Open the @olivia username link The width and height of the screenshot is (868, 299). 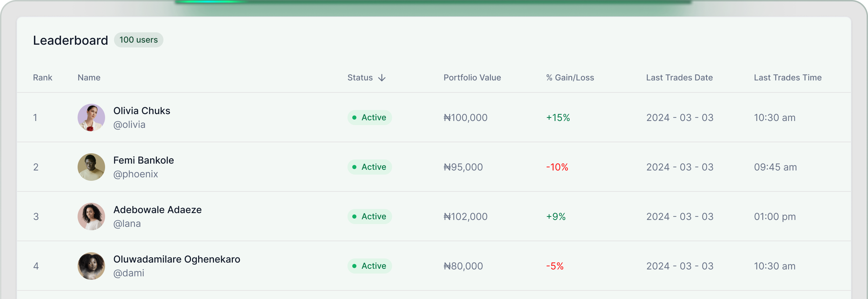pyautogui.click(x=129, y=125)
